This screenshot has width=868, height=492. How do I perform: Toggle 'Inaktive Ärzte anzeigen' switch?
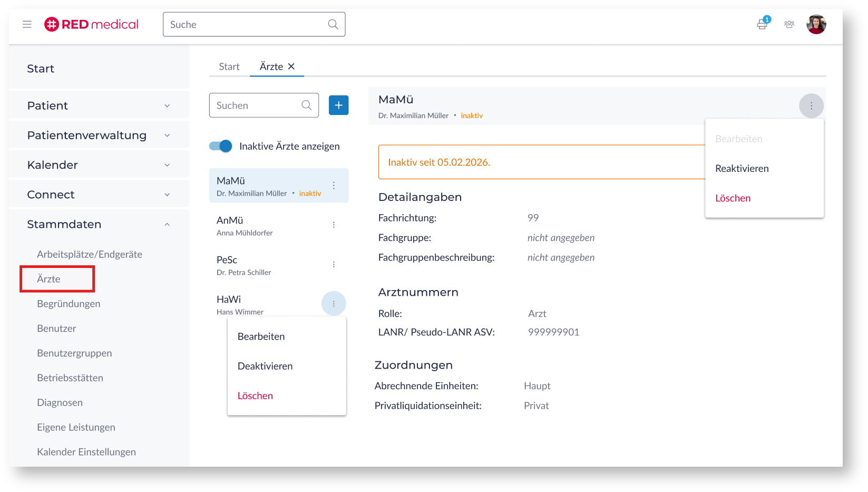click(x=220, y=146)
